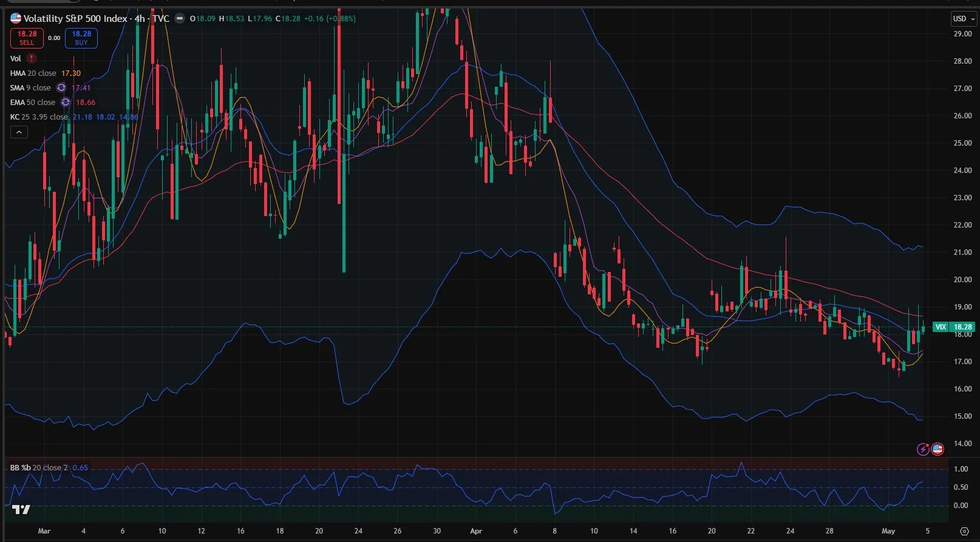Click the Volatility S&P 500 Index symbol title
980x542 pixels.
pos(75,19)
